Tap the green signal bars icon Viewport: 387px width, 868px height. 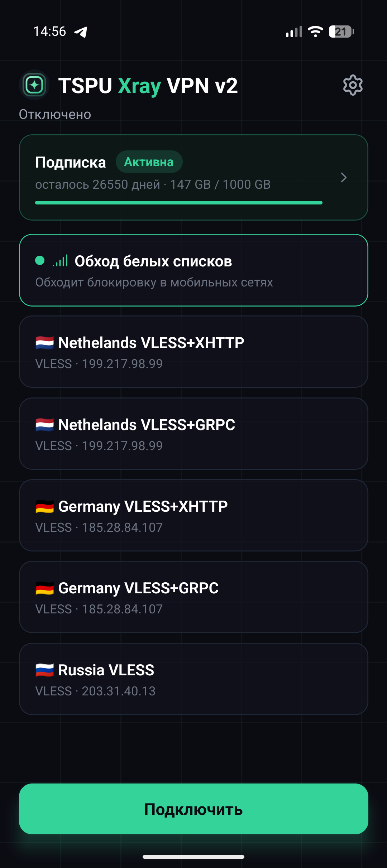tap(60, 261)
